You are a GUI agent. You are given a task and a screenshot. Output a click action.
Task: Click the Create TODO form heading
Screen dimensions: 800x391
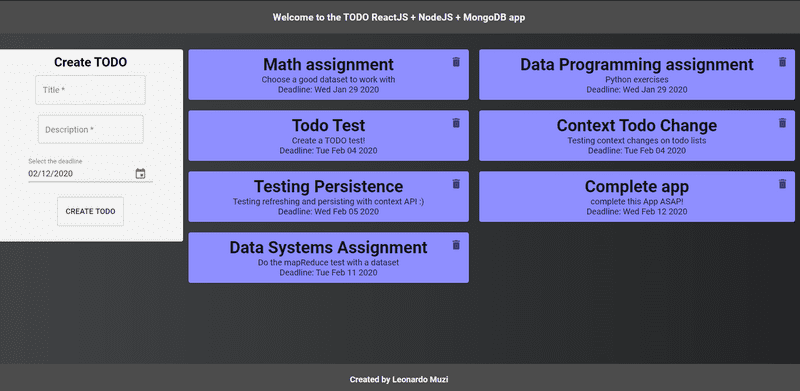click(90, 62)
